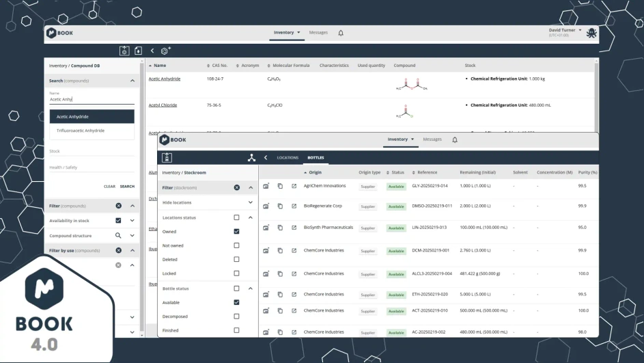Image resolution: width=644 pixels, height=363 pixels.
Task: Check the Locked checkbox
Action: click(x=236, y=273)
